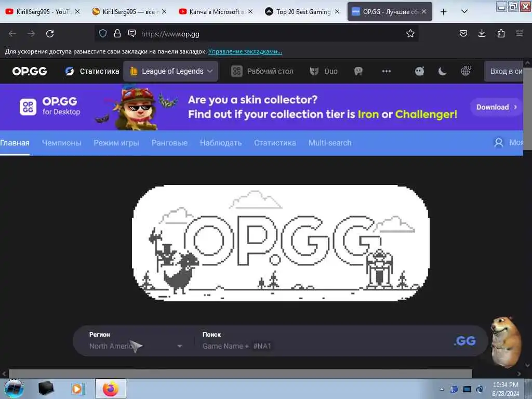Click the Download button in the banner

[x=496, y=107]
